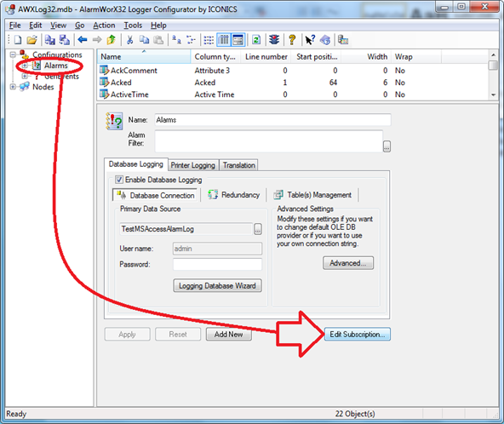The height and width of the screenshot is (424, 504).
Task: Click the ActiveTime column row icon
Action: (104, 95)
